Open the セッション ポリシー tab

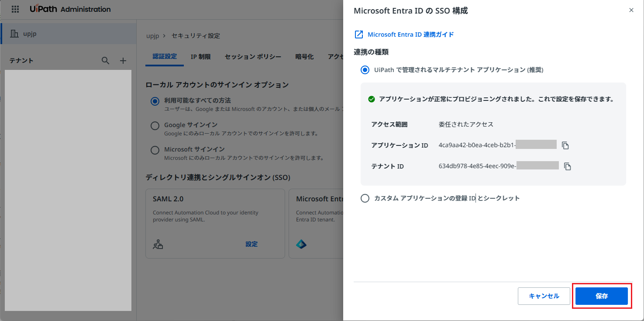click(253, 57)
